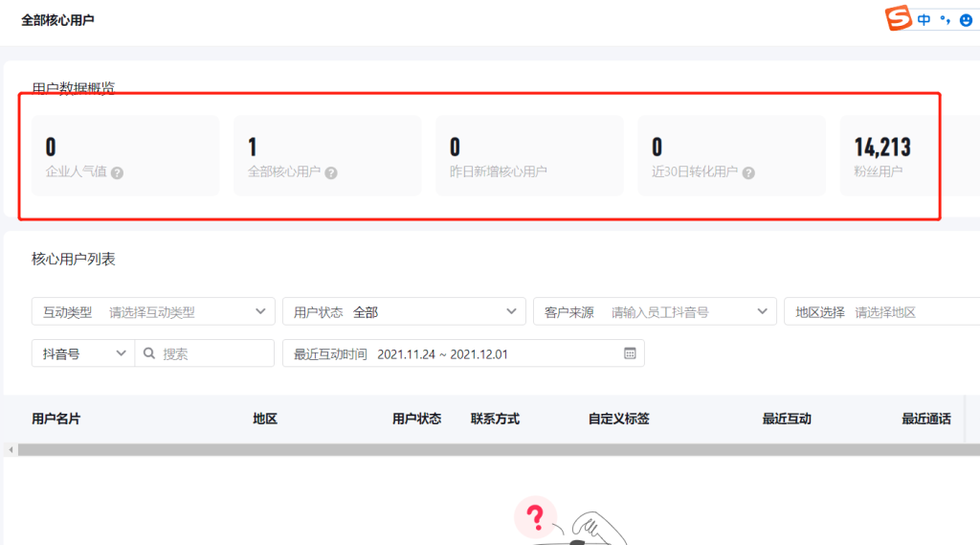
Task: Click the 昨日新增核心用户 stat card
Action: pyautogui.click(x=529, y=156)
